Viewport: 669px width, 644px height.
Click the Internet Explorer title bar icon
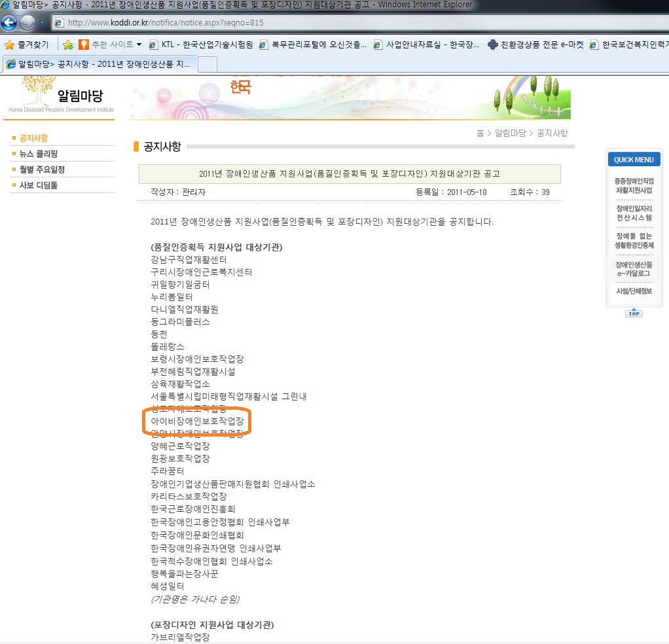pyautogui.click(x=5, y=5)
